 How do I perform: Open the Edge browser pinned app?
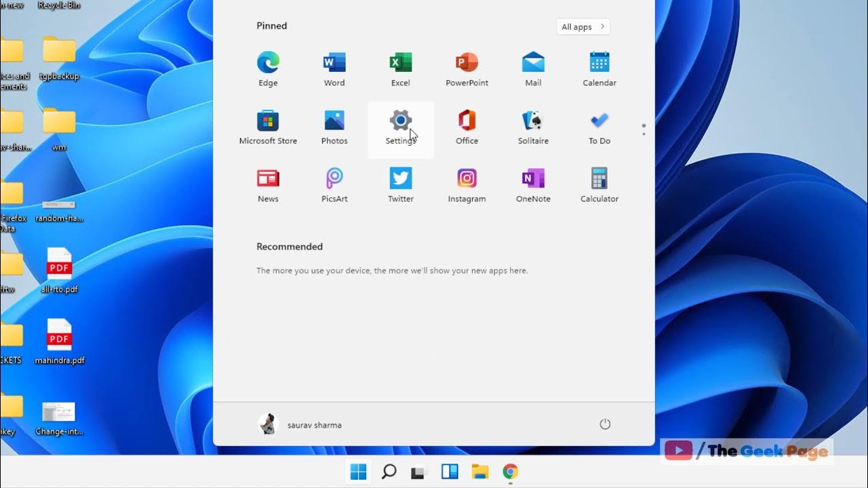point(268,70)
